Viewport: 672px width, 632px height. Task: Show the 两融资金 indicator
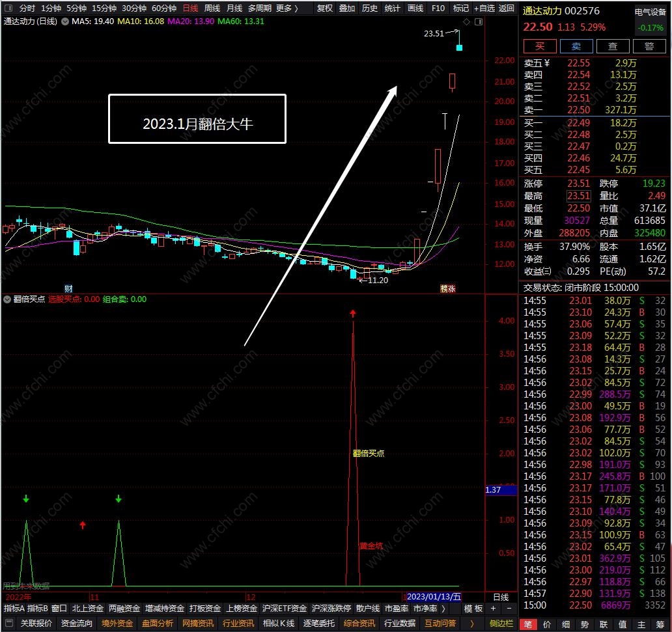coord(124,609)
